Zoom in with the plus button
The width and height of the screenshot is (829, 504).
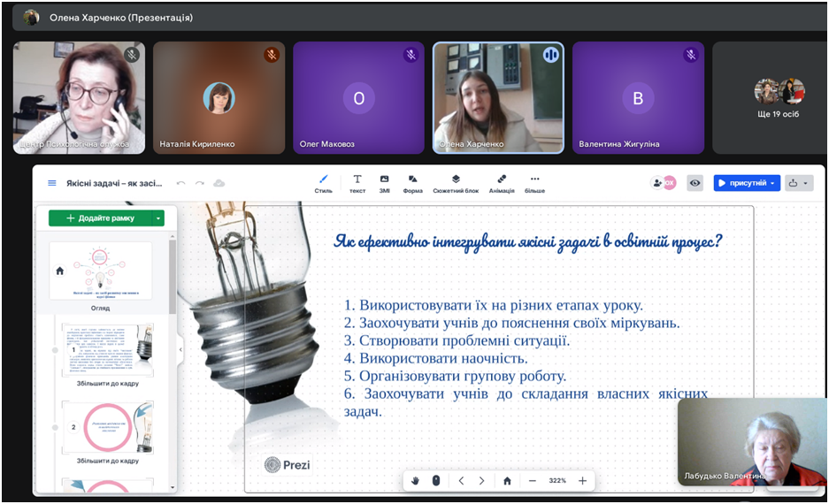coord(583,480)
